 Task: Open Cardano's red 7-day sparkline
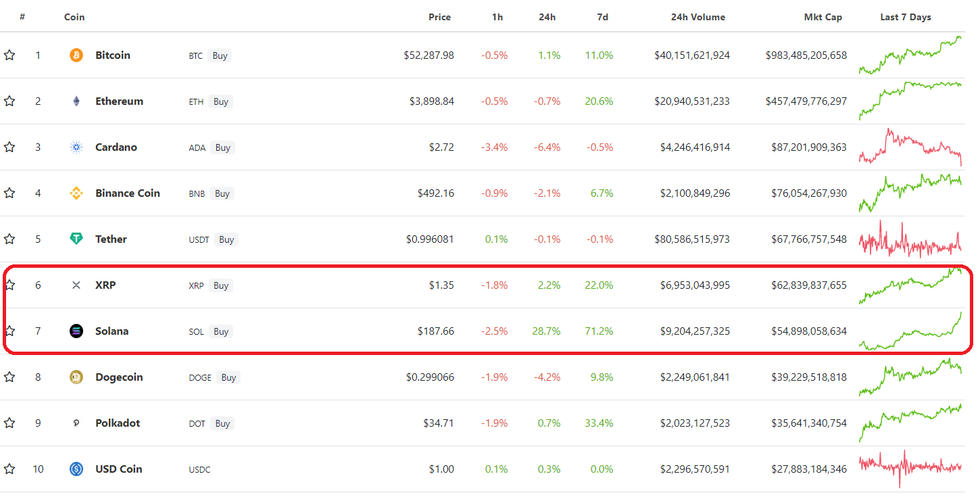(910, 147)
